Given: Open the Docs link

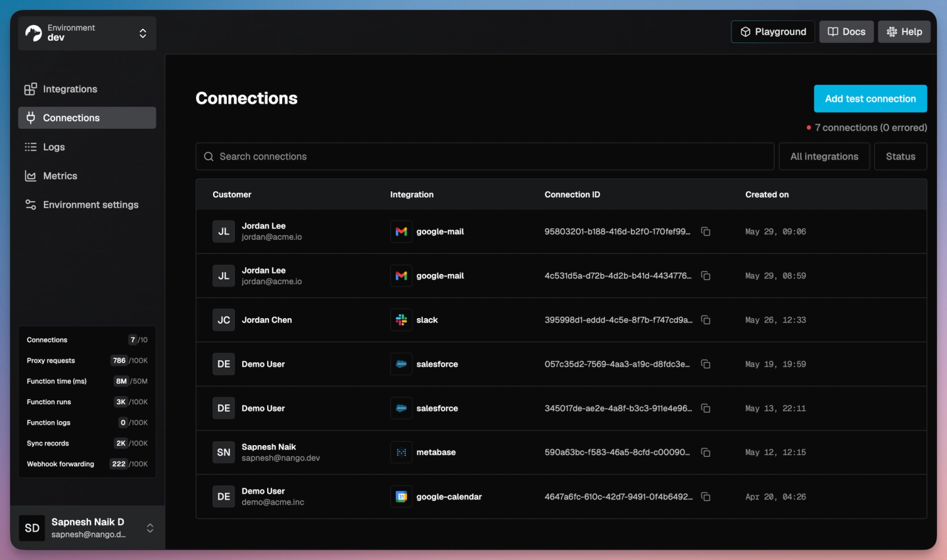Looking at the screenshot, I should point(846,32).
